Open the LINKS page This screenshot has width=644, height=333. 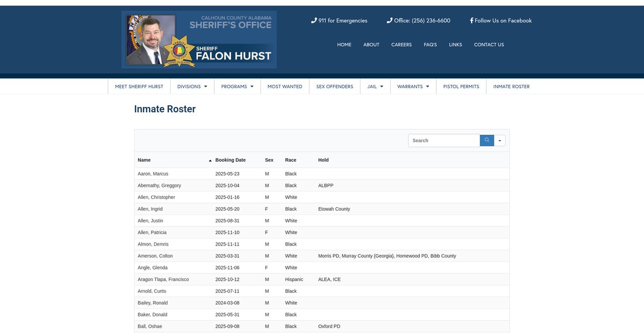pos(456,45)
